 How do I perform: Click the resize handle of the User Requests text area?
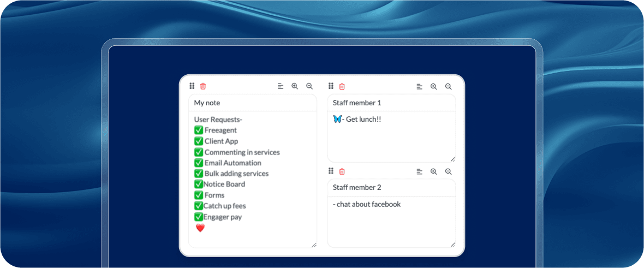(314, 245)
